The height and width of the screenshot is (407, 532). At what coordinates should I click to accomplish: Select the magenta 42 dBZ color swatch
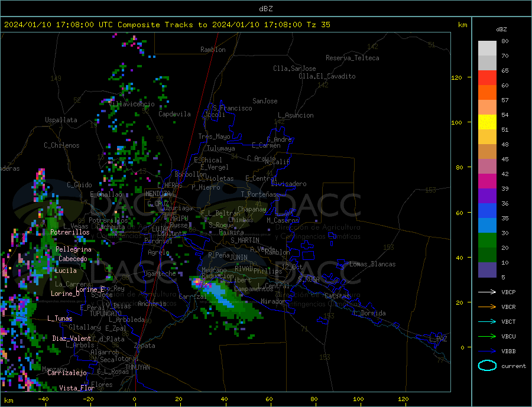tap(487, 181)
